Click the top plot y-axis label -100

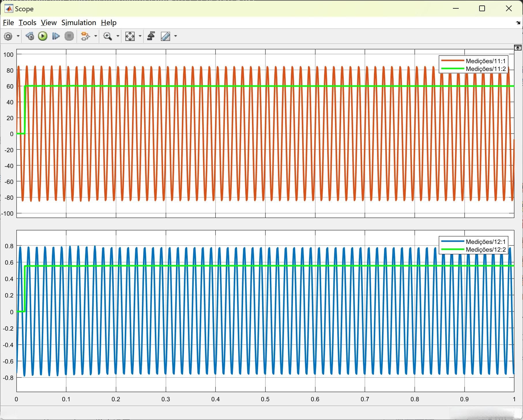click(7, 214)
